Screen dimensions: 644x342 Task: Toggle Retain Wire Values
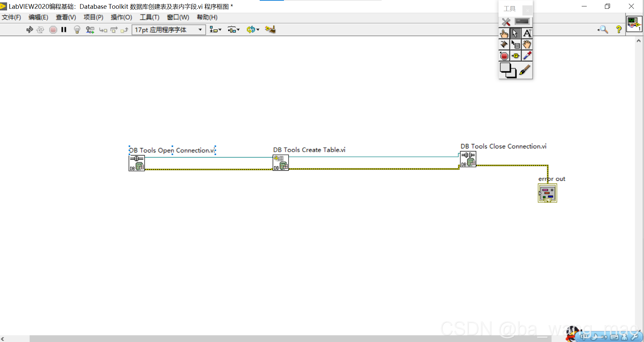[x=90, y=30]
